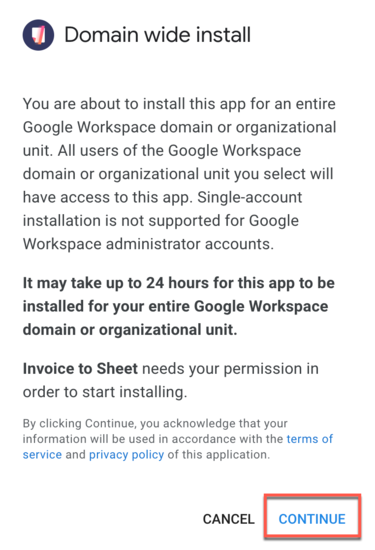Click the "have access to this app." text

[108, 197]
